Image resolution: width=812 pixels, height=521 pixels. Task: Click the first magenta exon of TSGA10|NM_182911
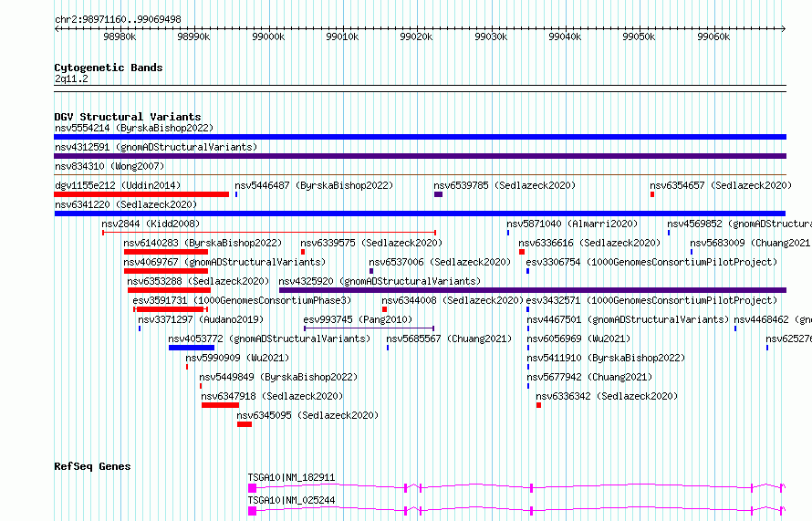[252, 488]
